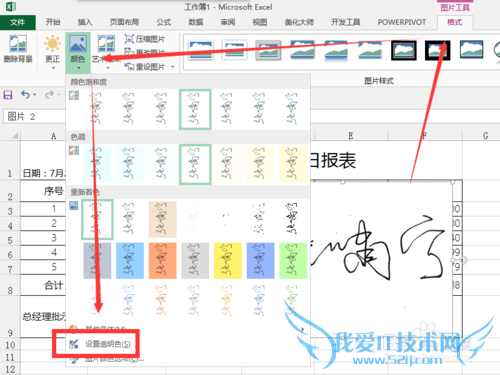
Task: Click the Name Box showing 图片 2
Action: [x=34, y=117]
